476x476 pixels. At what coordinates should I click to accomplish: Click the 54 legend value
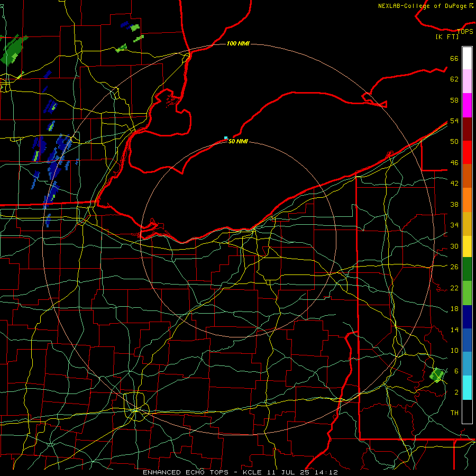point(454,121)
